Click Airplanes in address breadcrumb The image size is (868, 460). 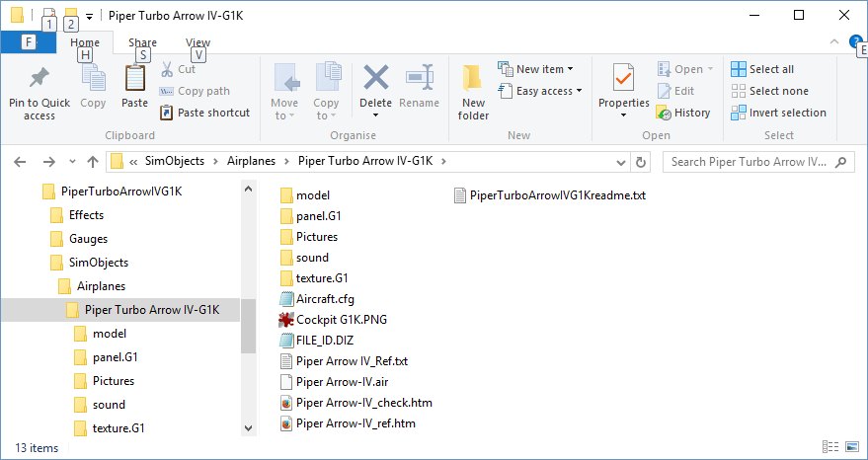(251, 161)
